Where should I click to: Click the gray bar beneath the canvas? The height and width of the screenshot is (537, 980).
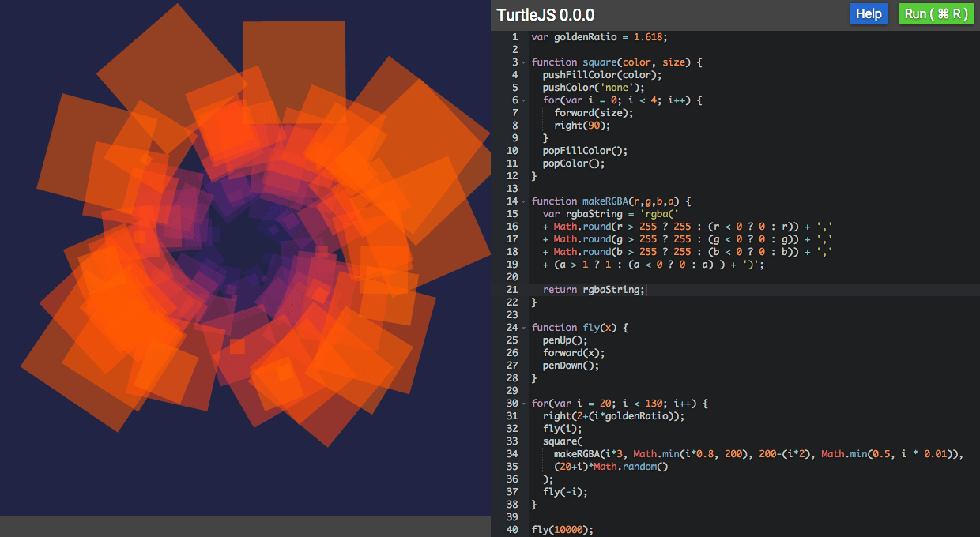(245, 526)
